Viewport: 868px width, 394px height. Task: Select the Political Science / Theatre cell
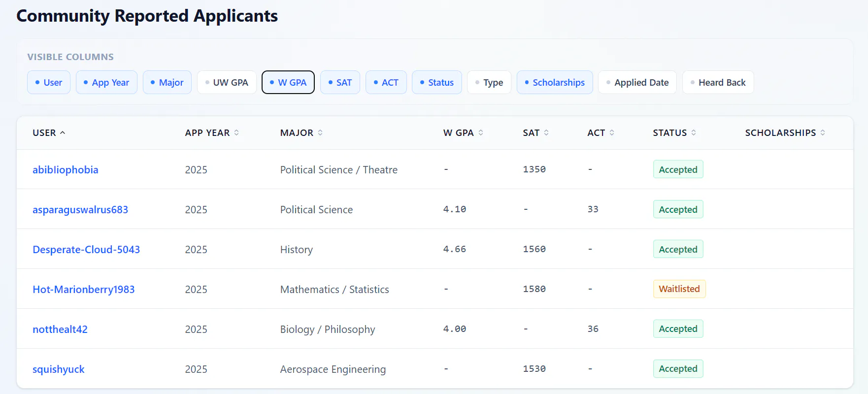(x=339, y=170)
